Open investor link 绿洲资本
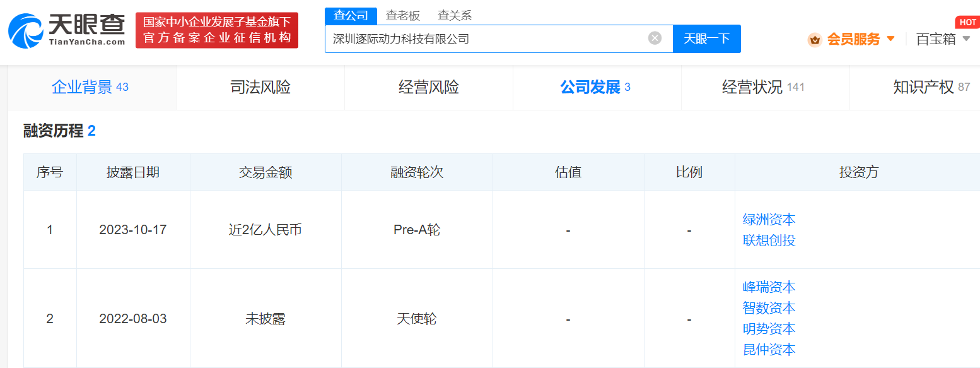980x368 pixels. [769, 220]
